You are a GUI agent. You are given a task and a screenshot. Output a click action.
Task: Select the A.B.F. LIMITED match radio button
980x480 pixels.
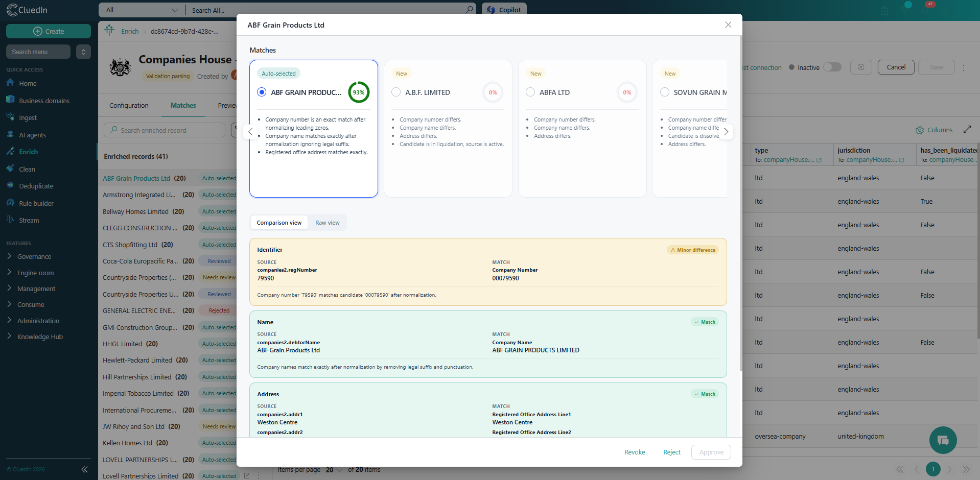tap(396, 92)
